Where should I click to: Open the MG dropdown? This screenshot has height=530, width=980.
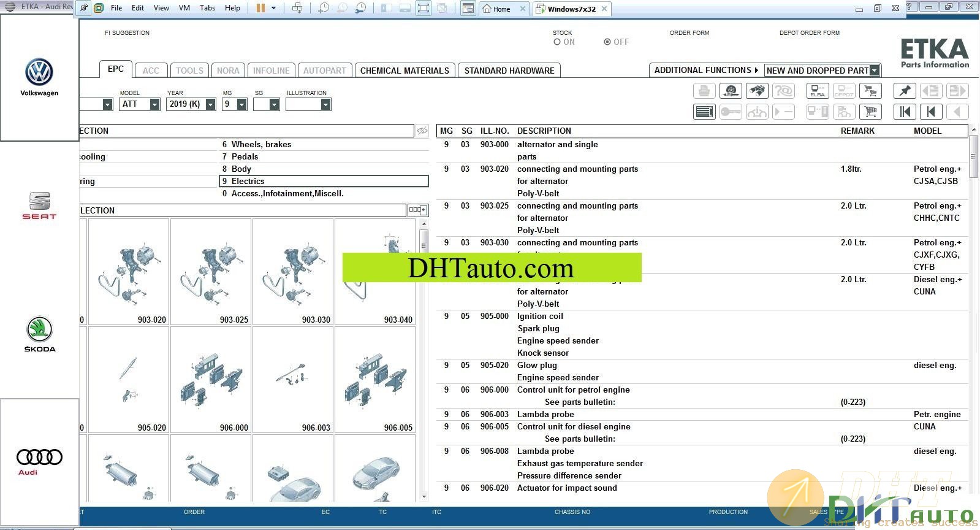point(241,104)
